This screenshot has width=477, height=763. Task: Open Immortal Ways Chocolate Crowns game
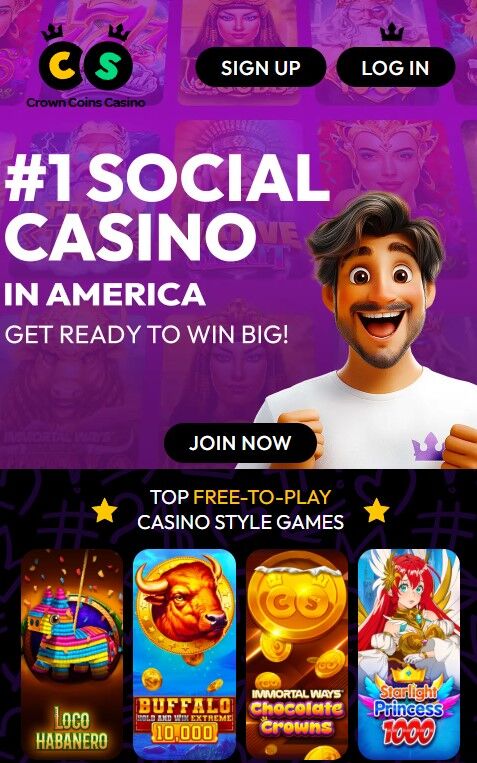(297, 653)
